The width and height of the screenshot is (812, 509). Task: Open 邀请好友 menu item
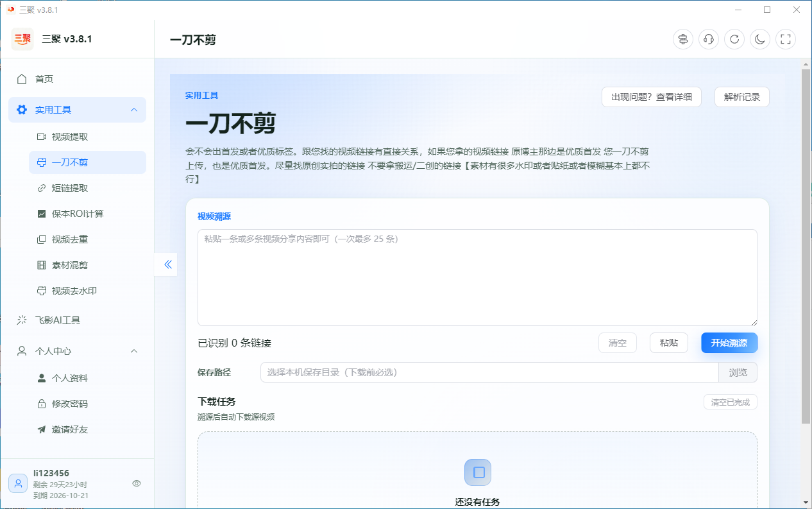click(87, 429)
